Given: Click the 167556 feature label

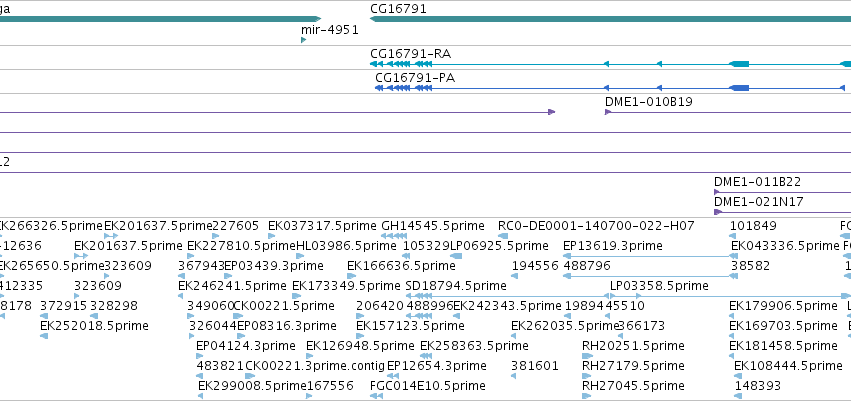Looking at the screenshot, I should [x=330, y=386].
